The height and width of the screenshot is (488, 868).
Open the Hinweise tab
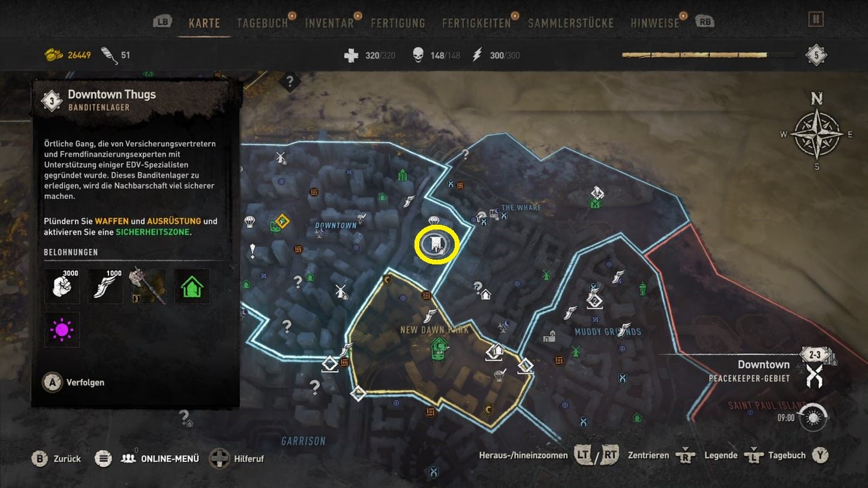click(655, 23)
